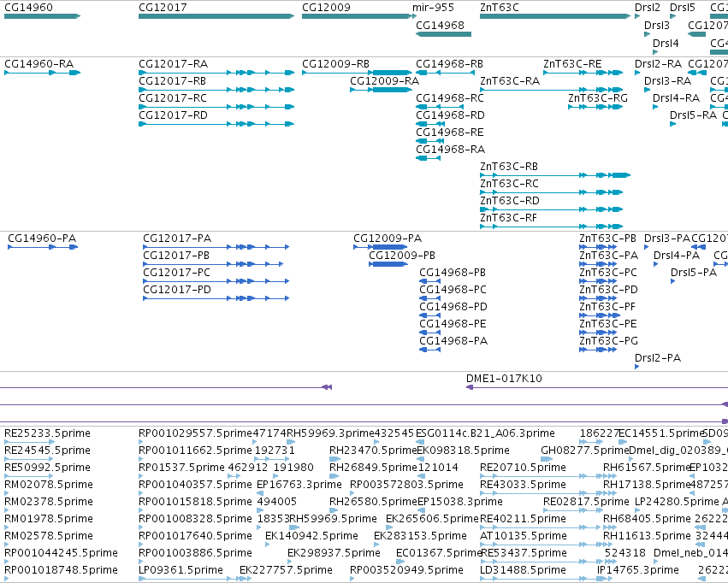Image resolution: width=728 pixels, height=583 pixels.
Task: Click transcript Drsl4-RA
Action: 676,97
